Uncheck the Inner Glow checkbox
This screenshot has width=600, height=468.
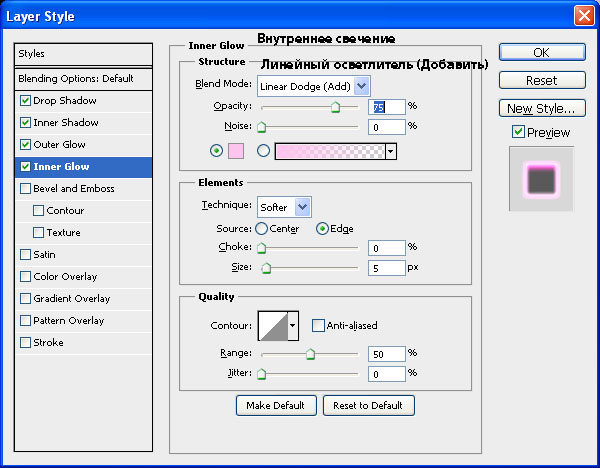point(25,166)
